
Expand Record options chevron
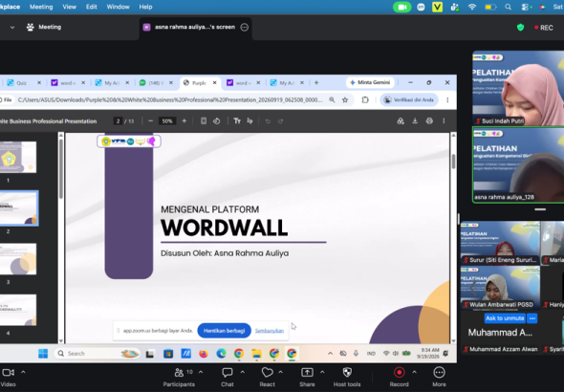click(414, 372)
